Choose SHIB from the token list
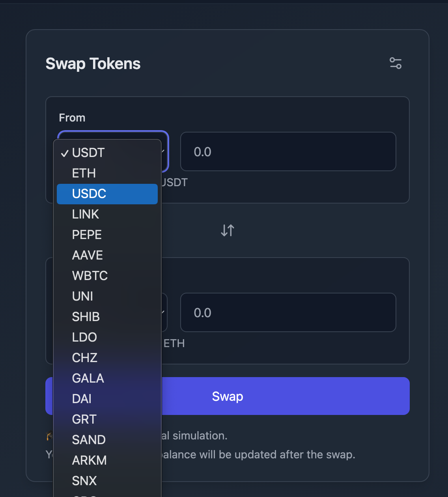This screenshot has width=448, height=497. [x=86, y=317]
